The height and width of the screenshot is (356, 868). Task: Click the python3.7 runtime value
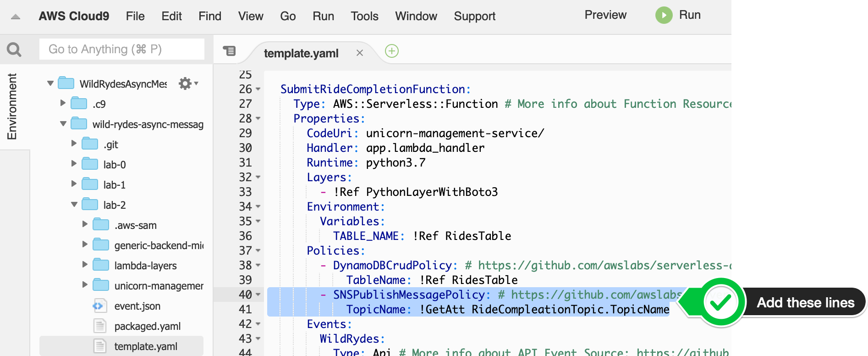[x=396, y=162]
